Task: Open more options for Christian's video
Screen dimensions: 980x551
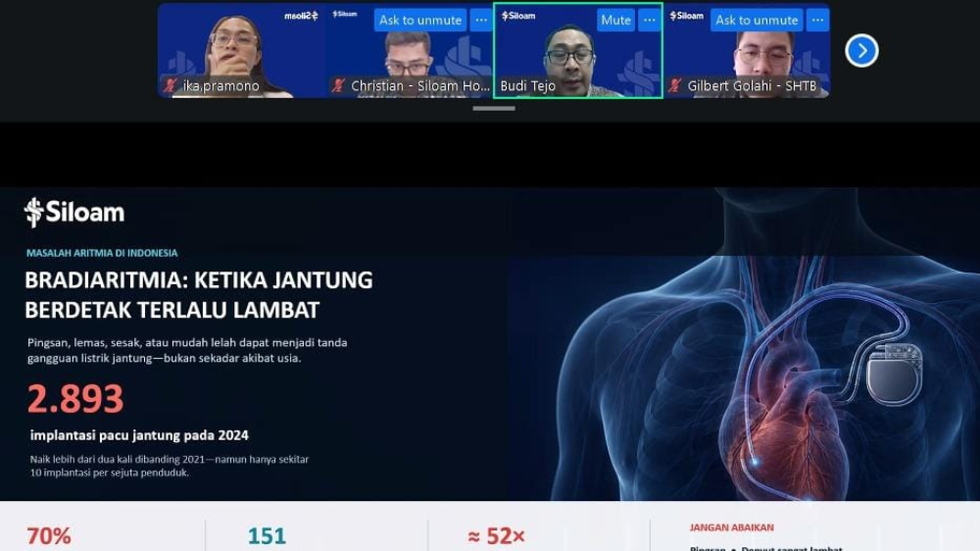Action: click(480, 20)
